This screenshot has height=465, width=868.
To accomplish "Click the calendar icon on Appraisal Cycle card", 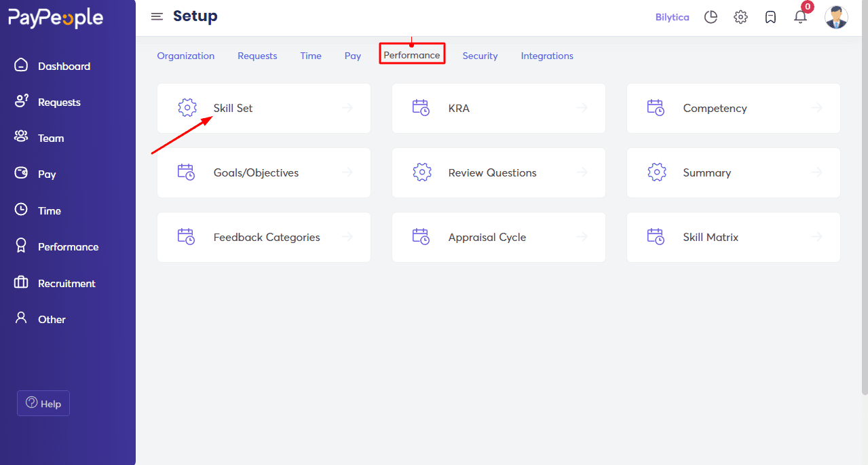I will tap(421, 237).
